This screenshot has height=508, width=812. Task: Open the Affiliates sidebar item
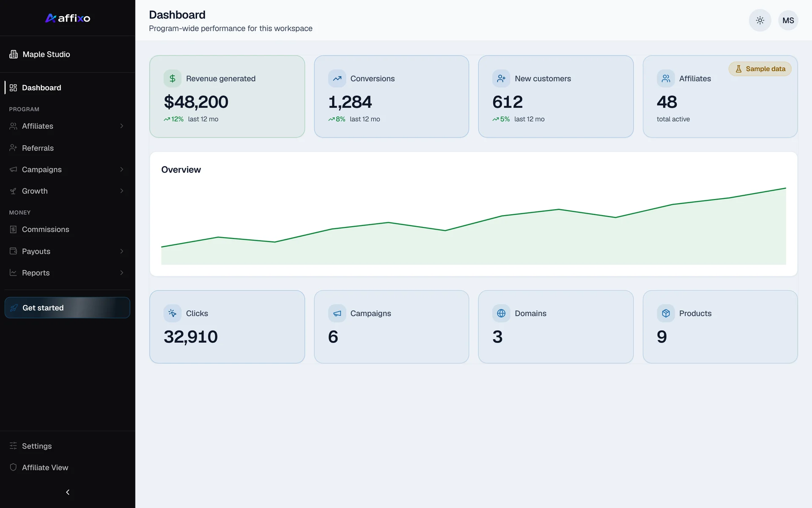[67, 126]
